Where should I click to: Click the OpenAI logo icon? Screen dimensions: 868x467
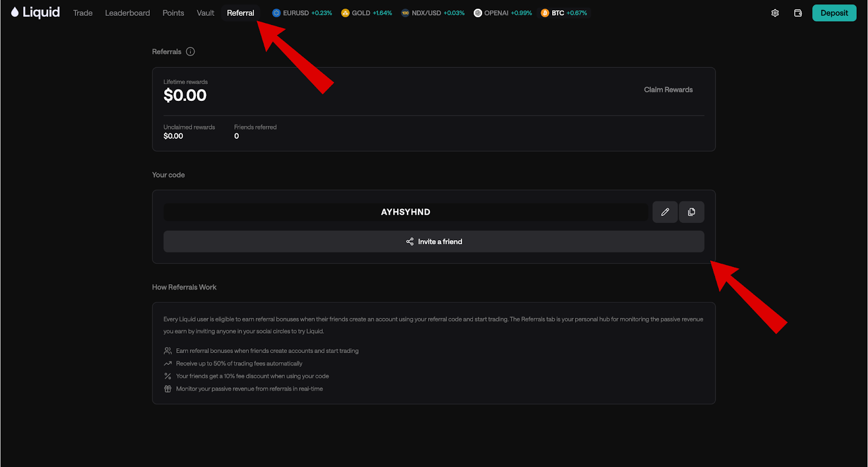(478, 13)
